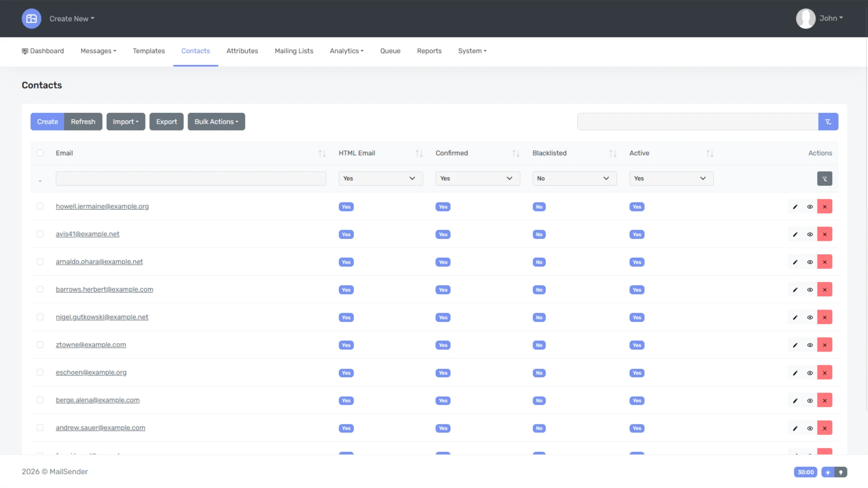Image resolution: width=868 pixels, height=488 pixels.
Task: Delete contact arnaldo.ohara@example.net
Action: [x=824, y=262]
